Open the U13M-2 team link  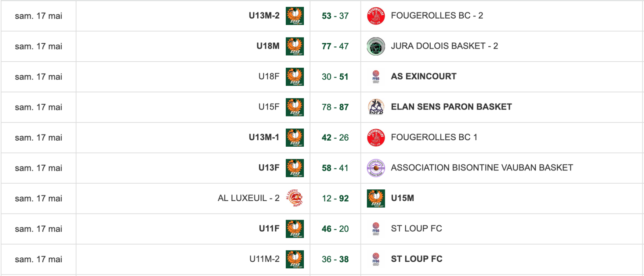264,16
